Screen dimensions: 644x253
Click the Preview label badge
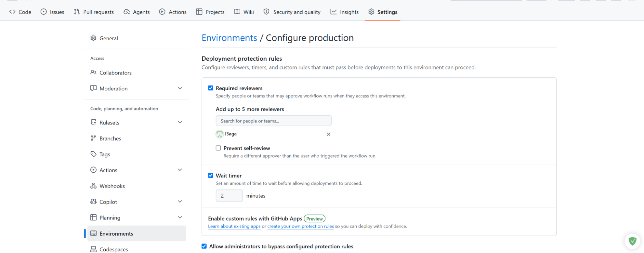tap(314, 219)
